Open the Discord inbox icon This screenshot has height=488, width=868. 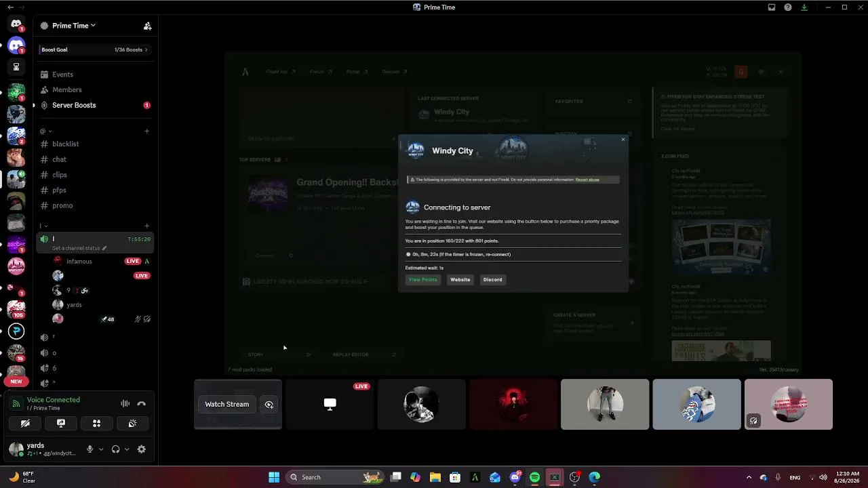(x=772, y=7)
